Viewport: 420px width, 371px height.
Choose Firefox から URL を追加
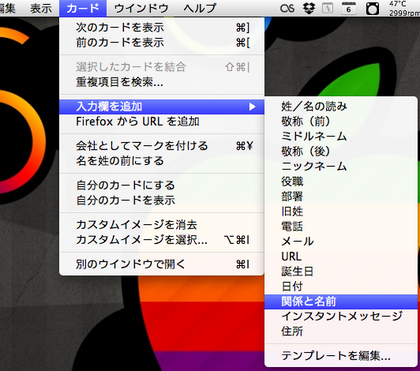162,122
